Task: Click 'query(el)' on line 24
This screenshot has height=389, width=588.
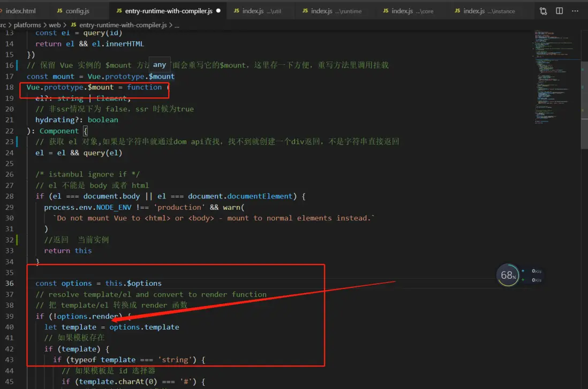Action: click(102, 153)
